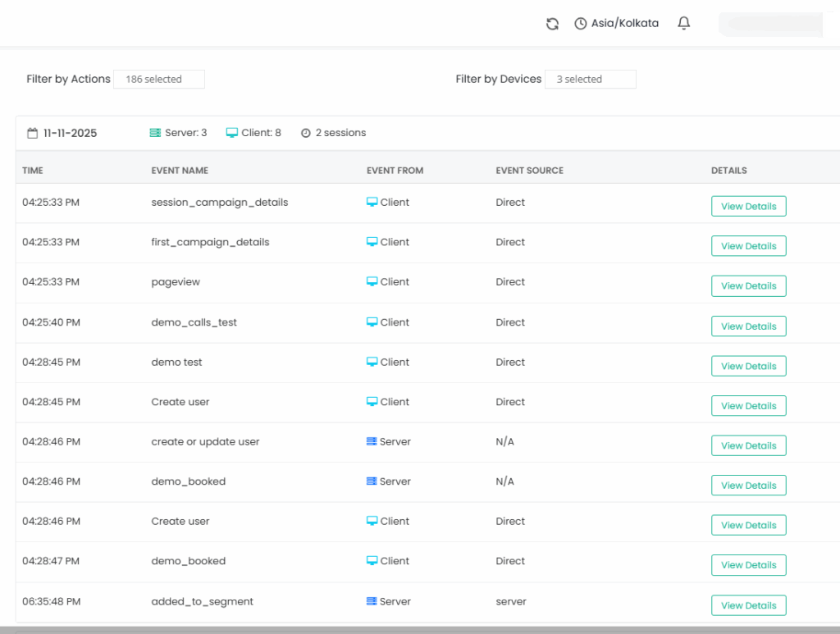The height and width of the screenshot is (634, 840).
Task: Click the TIME column header
Action: pyautogui.click(x=32, y=170)
